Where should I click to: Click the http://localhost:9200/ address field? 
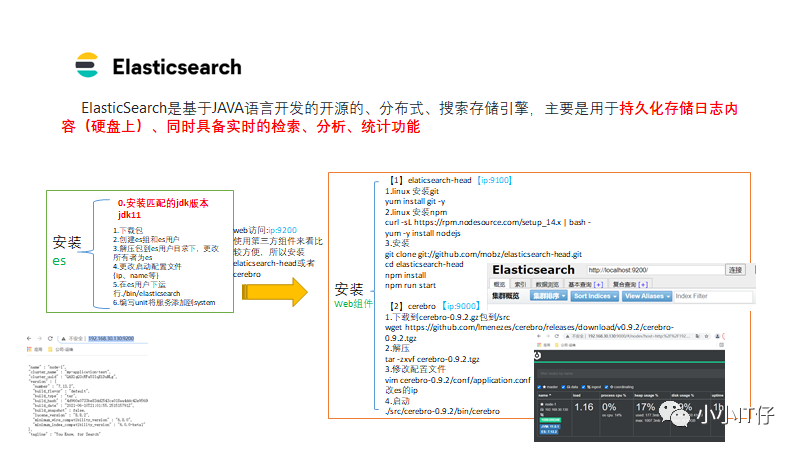(x=655, y=269)
